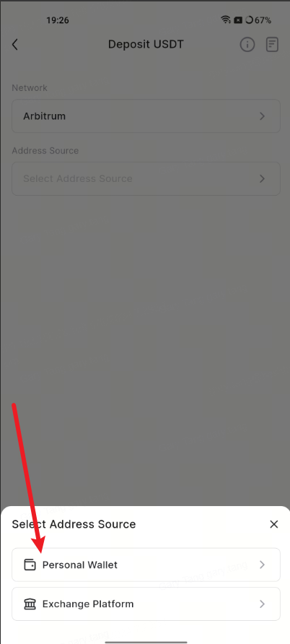The image size is (290, 644).
Task: Tap the Wi-Fi status icon
Action: tap(225, 19)
